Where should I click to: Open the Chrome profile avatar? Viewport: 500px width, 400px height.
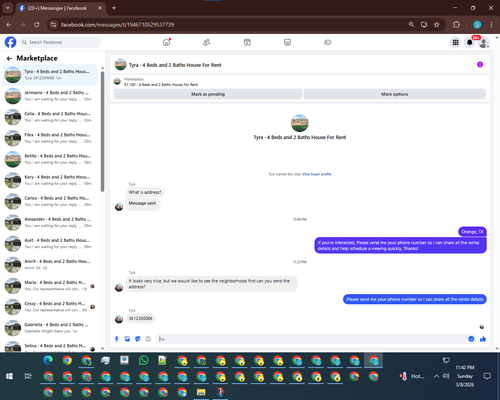pos(477,25)
